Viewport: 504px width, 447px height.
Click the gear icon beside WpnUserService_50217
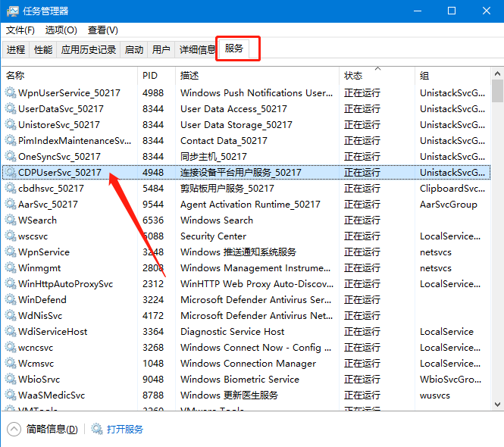click(x=11, y=92)
